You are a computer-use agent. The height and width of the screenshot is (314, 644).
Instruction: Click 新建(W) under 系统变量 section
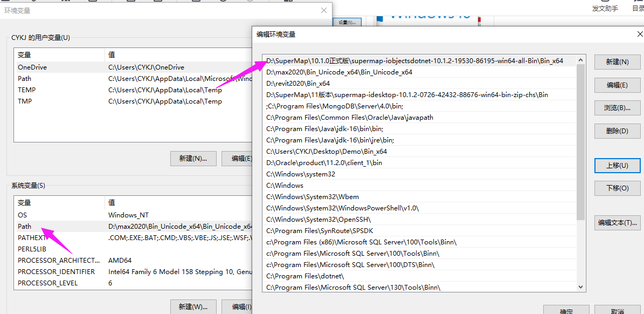point(193,306)
